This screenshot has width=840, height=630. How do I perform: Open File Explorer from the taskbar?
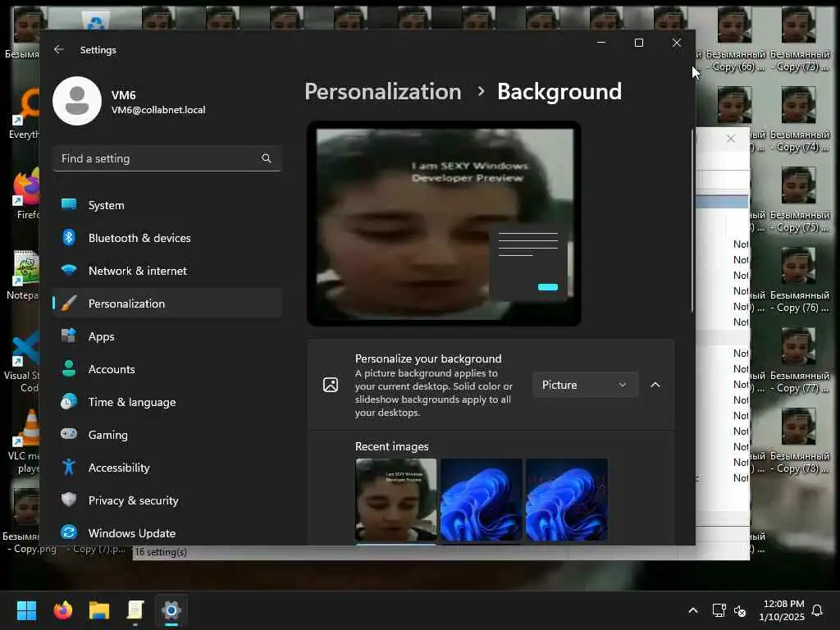pos(99,610)
